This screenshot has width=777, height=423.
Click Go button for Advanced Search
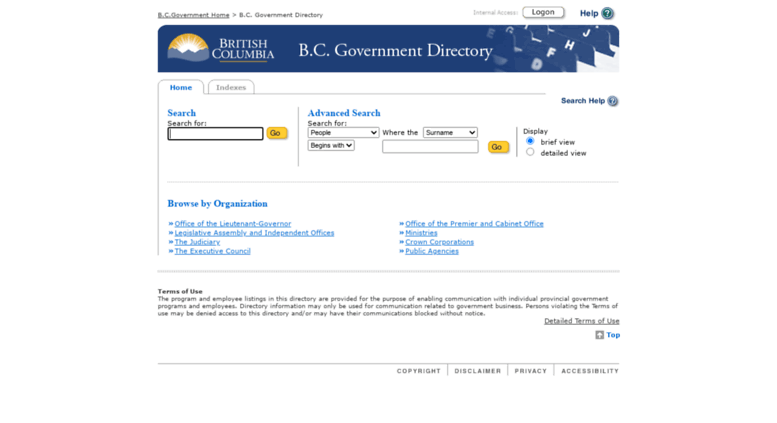click(498, 147)
